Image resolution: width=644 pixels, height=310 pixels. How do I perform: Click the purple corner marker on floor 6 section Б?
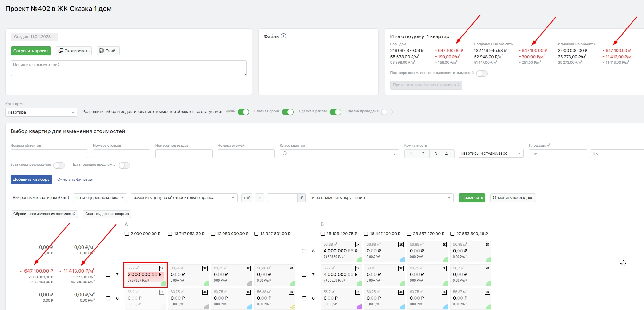coord(359,307)
